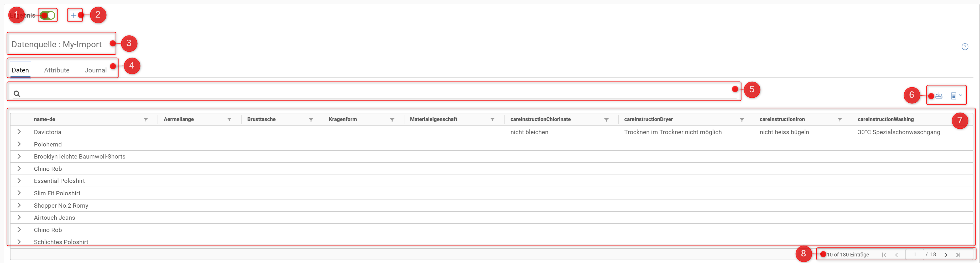Viewport: 980px width, 263px height.
Task: Open filter for Kragenform column
Action: pyautogui.click(x=392, y=120)
